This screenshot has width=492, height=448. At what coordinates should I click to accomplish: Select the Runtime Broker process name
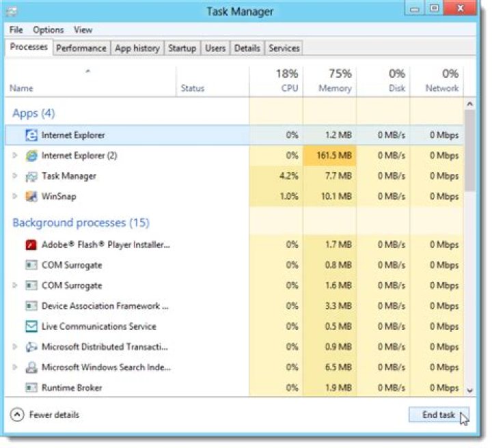[72, 388]
